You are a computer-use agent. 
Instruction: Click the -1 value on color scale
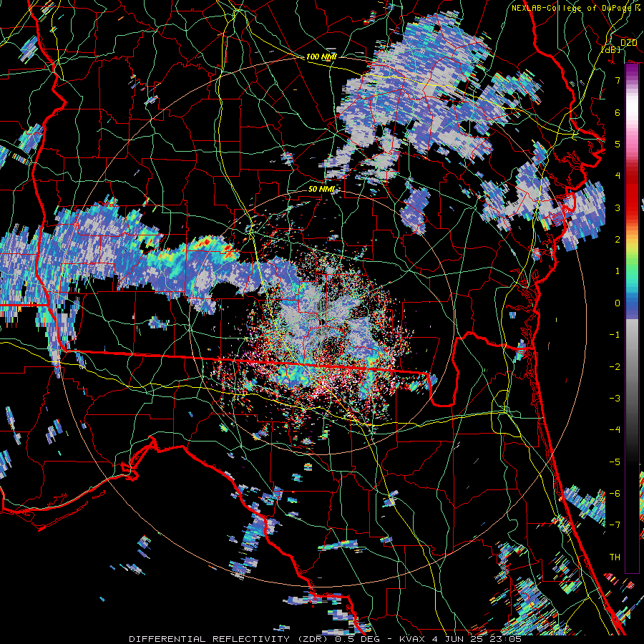tap(615, 335)
